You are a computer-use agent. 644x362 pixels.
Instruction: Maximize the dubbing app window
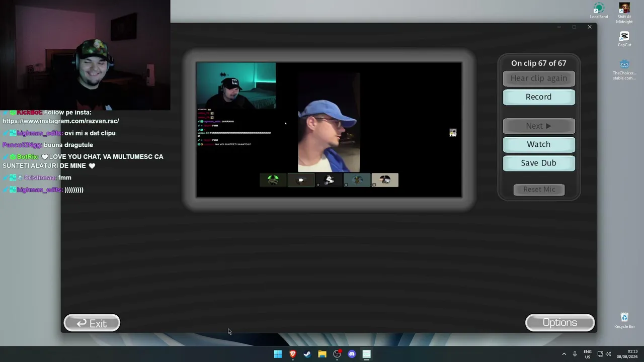[x=574, y=27]
